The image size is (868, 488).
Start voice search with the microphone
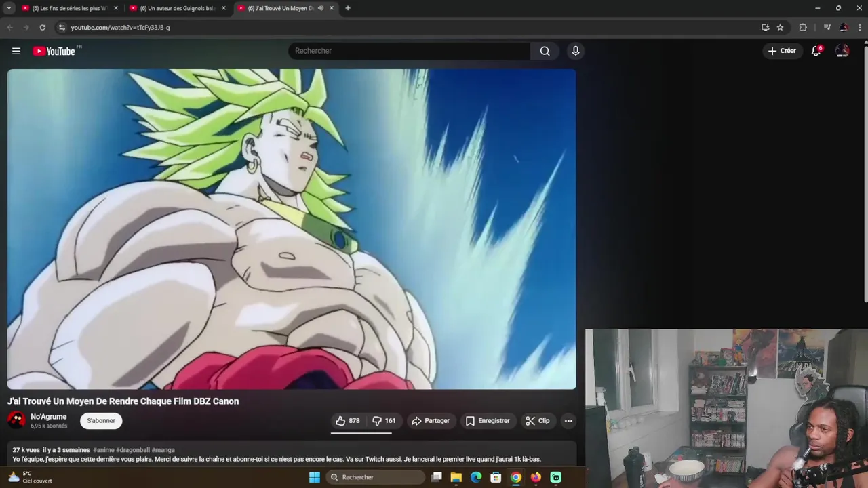(x=575, y=51)
